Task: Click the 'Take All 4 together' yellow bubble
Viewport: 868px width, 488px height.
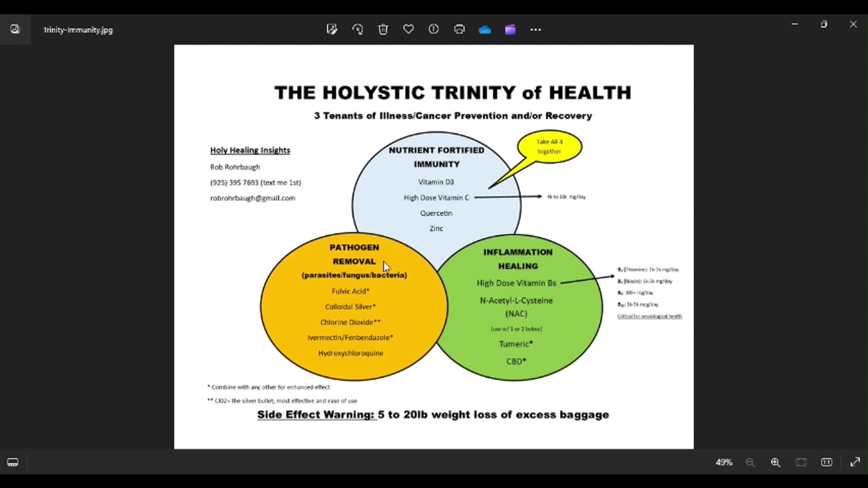Action: 549,146
